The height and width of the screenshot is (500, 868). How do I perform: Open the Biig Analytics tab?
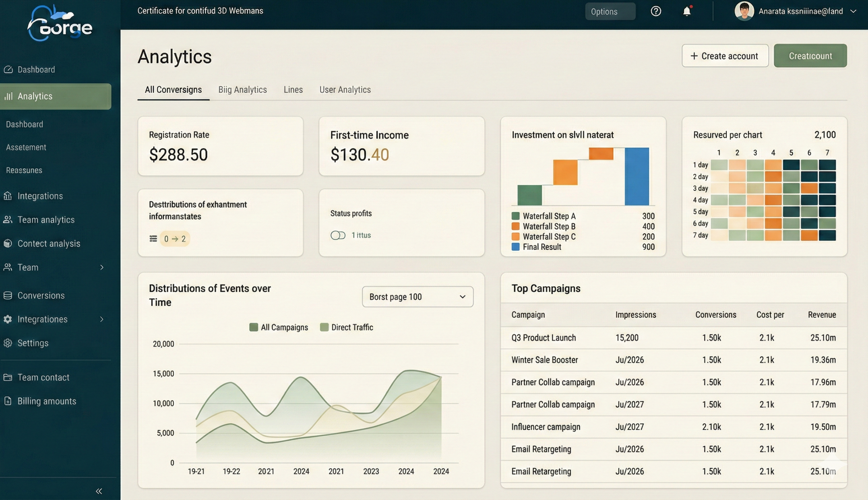click(243, 90)
